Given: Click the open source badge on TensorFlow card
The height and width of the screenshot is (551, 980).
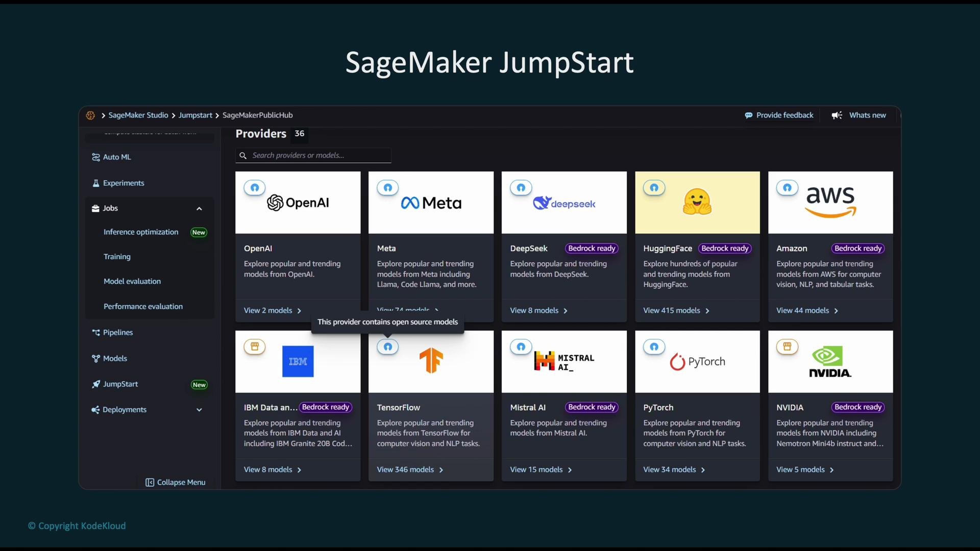Looking at the screenshot, I should coord(388,347).
